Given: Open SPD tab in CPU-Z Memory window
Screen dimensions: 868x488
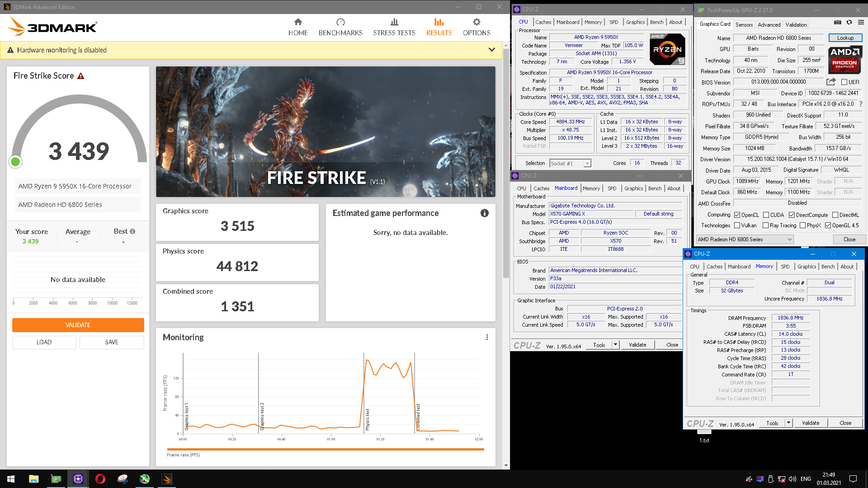Looking at the screenshot, I should [785, 267].
